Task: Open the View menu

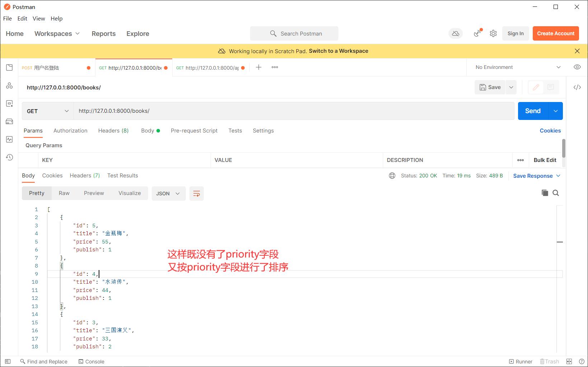Action: coord(39,18)
